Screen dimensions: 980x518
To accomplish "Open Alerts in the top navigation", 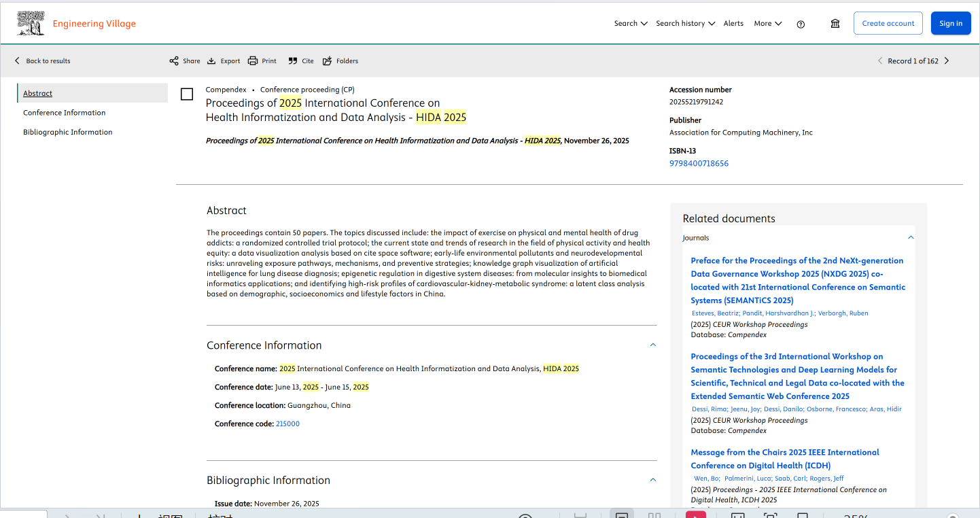I will pyautogui.click(x=733, y=23).
